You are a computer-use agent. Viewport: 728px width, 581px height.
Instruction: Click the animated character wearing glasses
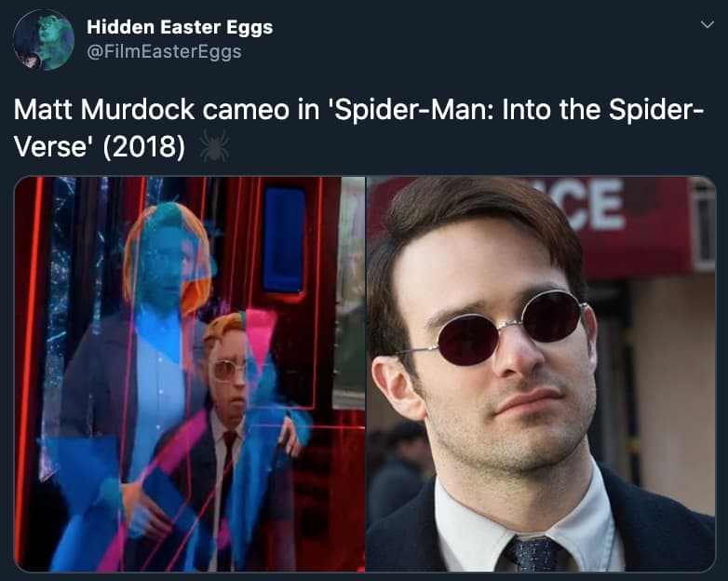point(228,372)
